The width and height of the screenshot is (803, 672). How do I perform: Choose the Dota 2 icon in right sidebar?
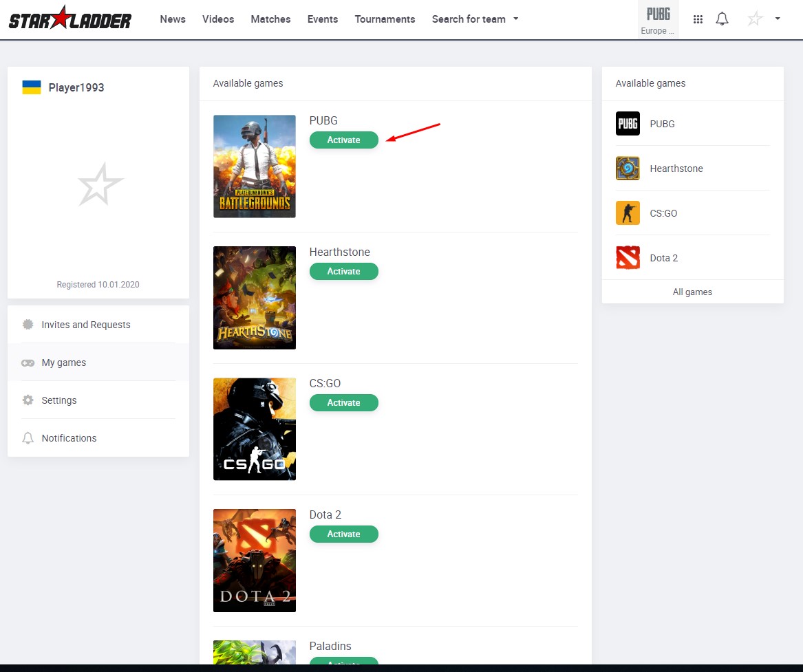click(x=628, y=258)
